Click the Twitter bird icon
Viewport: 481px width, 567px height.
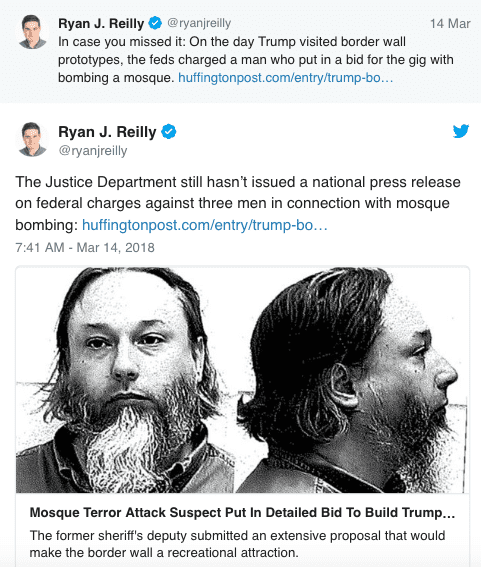(x=461, y=131)
